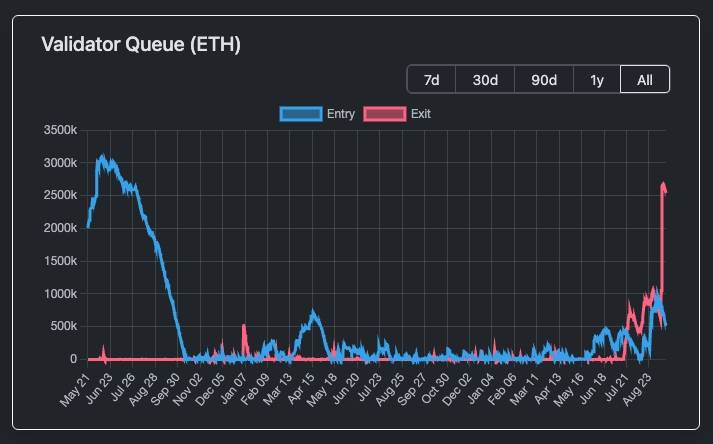The image size is (713, 444).
Task: Click the Jan 07 x-axis label
Action: point(233,389)
